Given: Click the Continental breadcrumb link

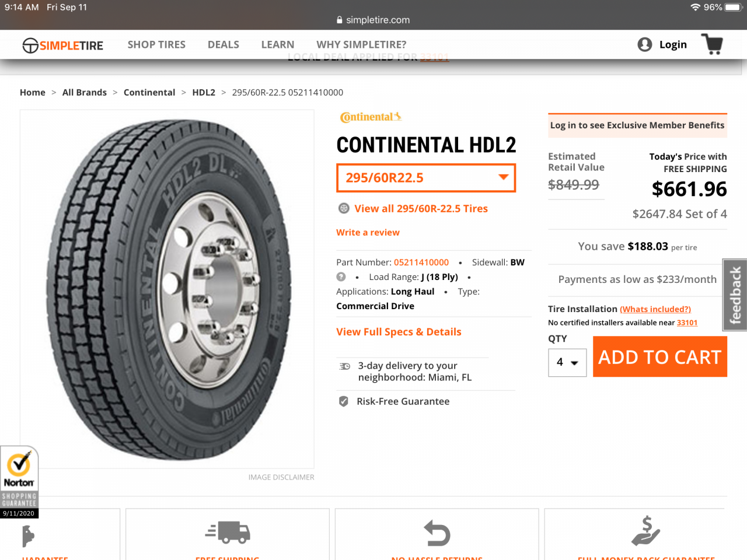Looking at the screenshot, I should (x=149, y=92).
